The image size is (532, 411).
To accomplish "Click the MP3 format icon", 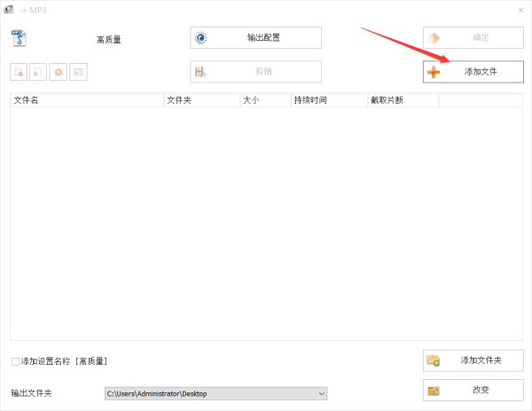I will 19,37.
